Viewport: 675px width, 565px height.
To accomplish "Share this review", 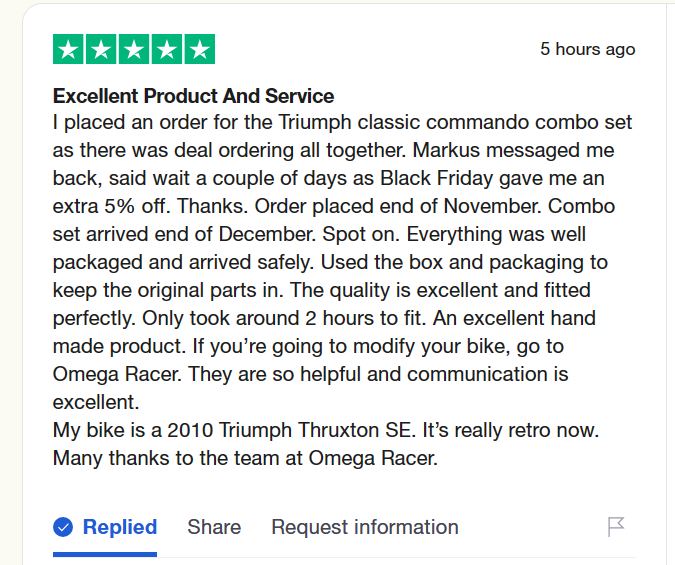I will click(x=214, y=527).
